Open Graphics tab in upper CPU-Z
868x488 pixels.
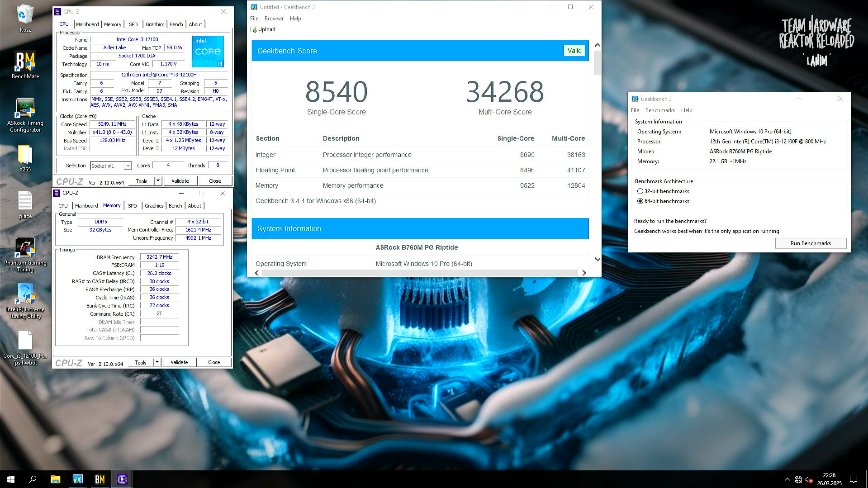point(155,24)
